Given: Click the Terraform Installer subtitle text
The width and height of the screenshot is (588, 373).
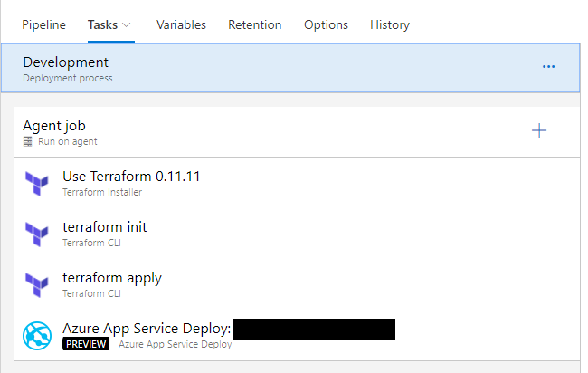Looking at the screenshot, I should coord(102,192).
